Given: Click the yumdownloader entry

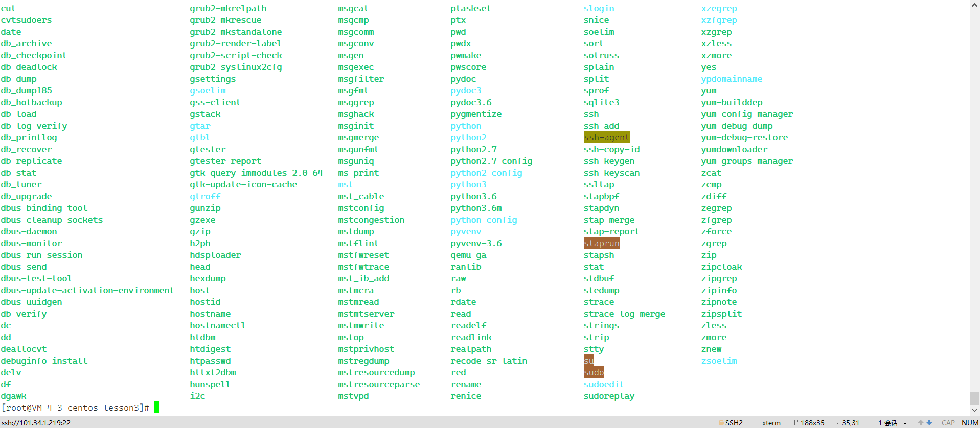Looking at the screenshot, I should (735, 149).
